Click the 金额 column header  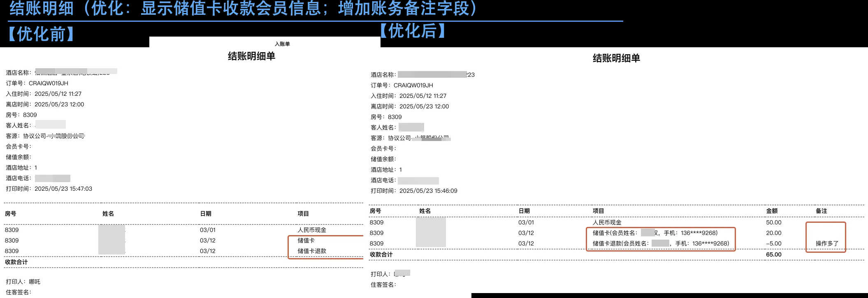click(772, 211)
